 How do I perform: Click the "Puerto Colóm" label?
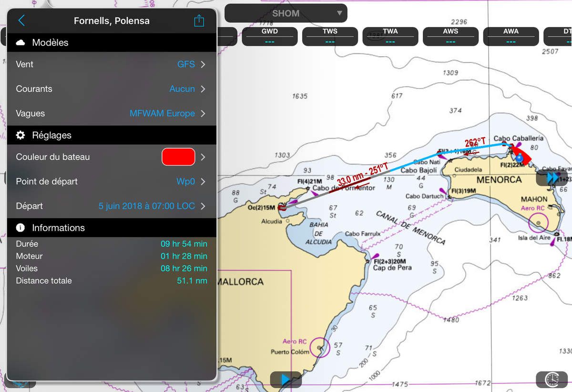point(290,352)
